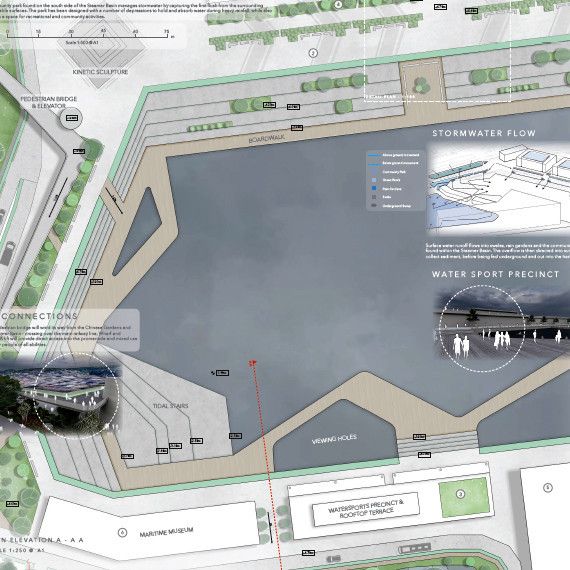Click the Swale grey legend swatch

(x=374, y=197)
